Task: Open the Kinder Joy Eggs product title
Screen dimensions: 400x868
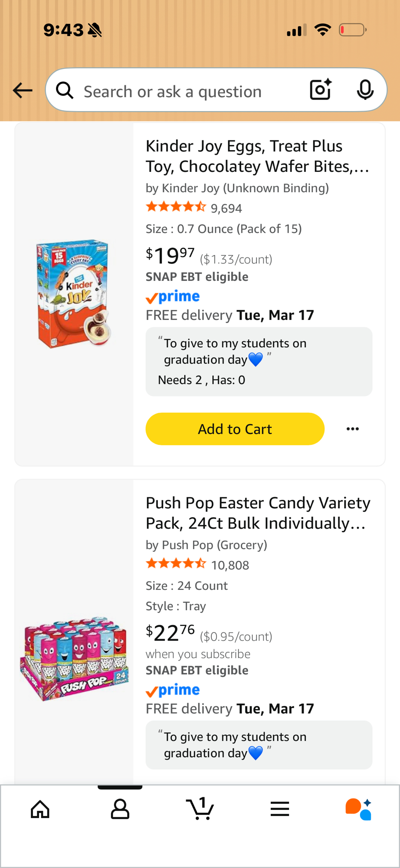Action: point(257,156)
